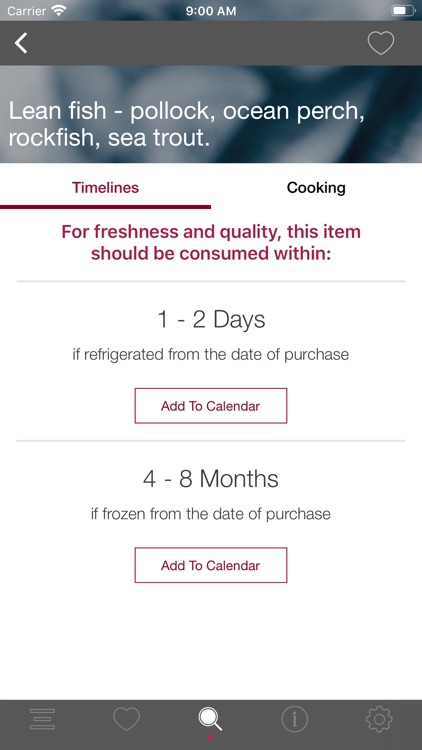Viewport: 422px width, 750px height.
Task: Tap the freshness and quality heading text
Action: [x=211, y=243]
